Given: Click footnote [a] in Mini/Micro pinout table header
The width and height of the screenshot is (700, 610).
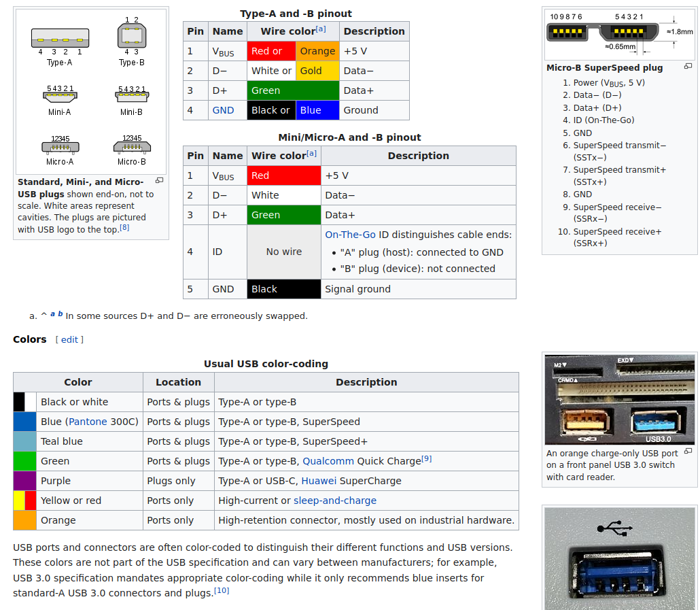Looking at the screenshot, I should click(x=311, y=154).
